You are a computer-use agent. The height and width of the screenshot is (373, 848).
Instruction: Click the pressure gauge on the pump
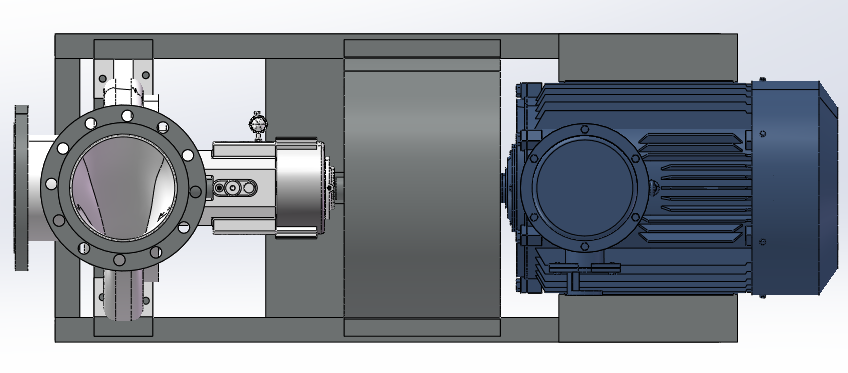258,124
